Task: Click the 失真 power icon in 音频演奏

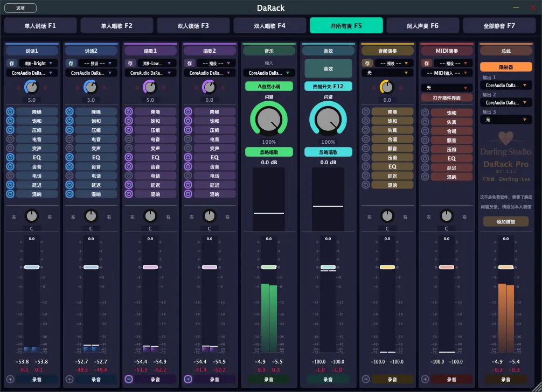Action: click(366, 130)
